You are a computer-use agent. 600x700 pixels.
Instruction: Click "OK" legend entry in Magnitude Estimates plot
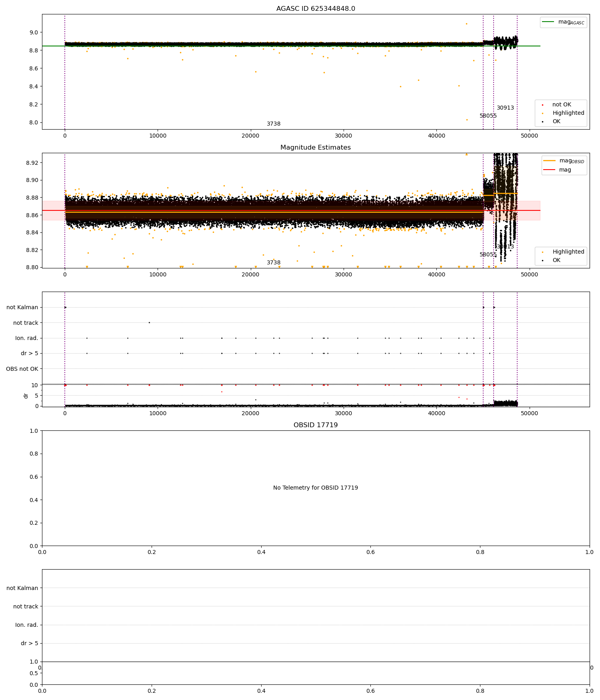(x=556, y=260)
